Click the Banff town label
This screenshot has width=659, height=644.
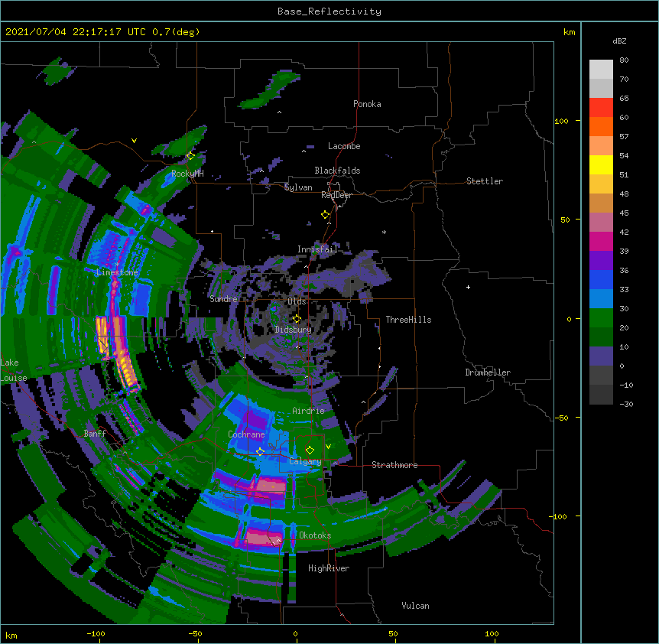(95, 434)
